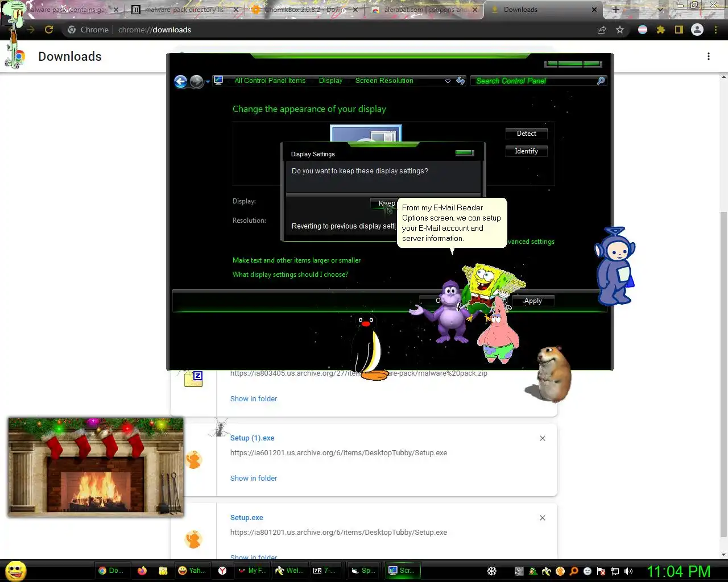
Task: Open the Chrome Do... taskbar button
Action: [111, 571]
